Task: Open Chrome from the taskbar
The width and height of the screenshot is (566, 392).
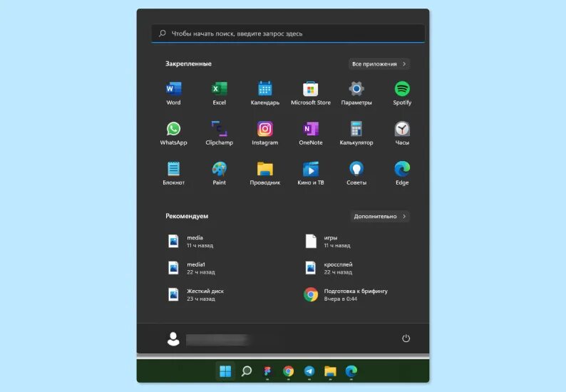Action: (x=289, y=371)
